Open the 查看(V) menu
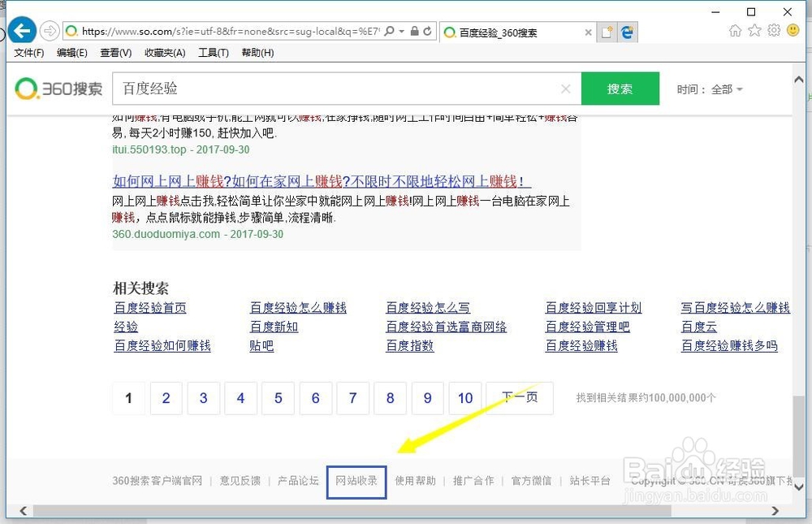The image size is (812, 524). point(115,52)
